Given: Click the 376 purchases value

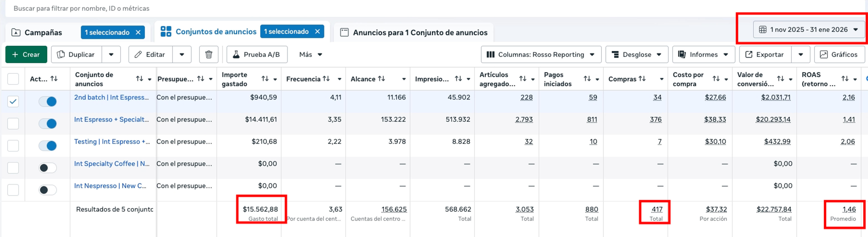Looking at the screenshot, I should pyautogui.click(x=655, y=120).
